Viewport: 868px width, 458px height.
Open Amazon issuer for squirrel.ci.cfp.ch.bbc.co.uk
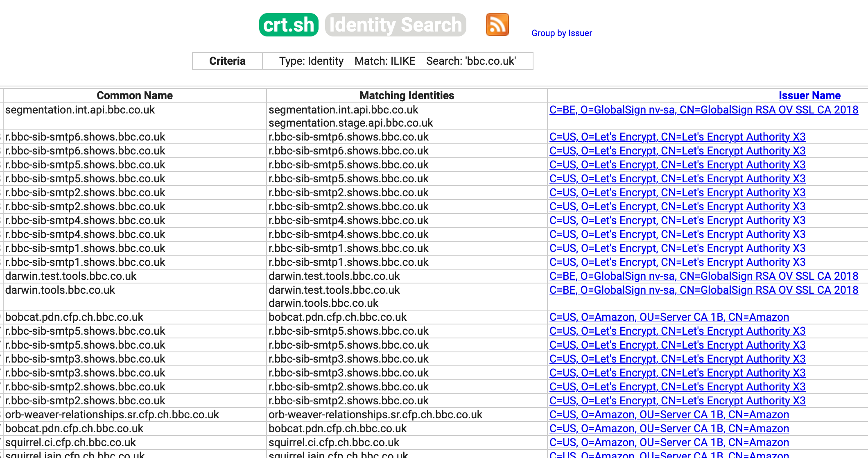[669, 442]
